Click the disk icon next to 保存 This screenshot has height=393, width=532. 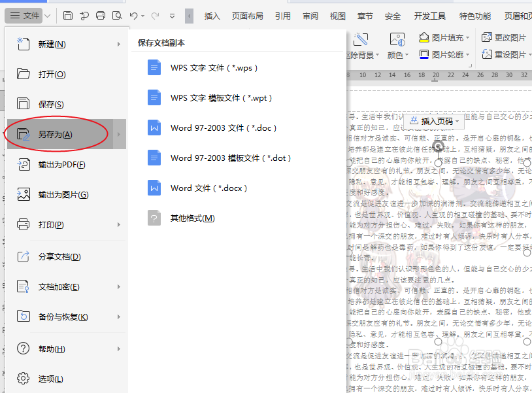(24, 103)
